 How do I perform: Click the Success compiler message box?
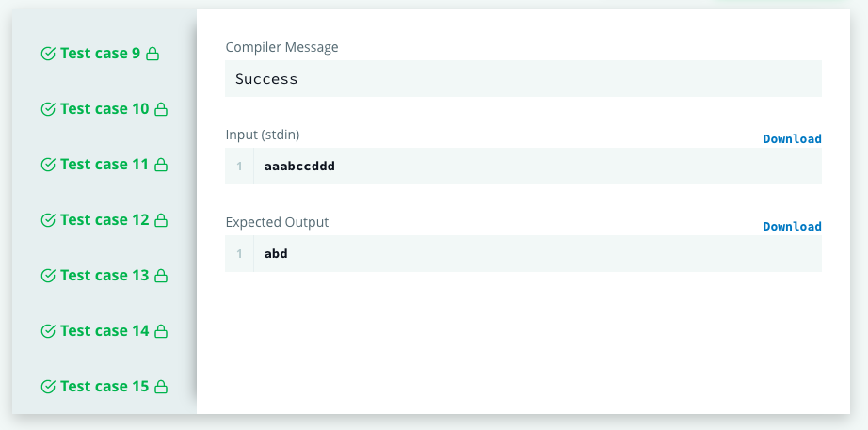[x=523, y=79]
